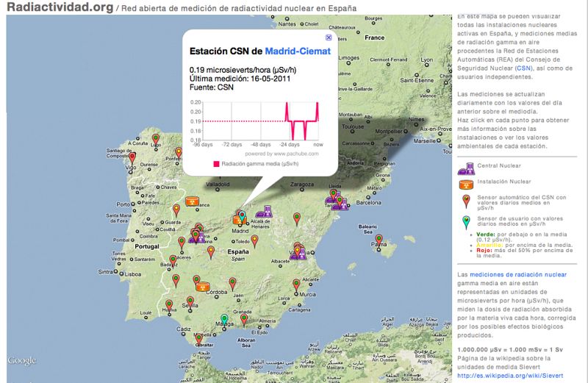Select the blue-green user sensor at Málaga
This screenshot has height=383, width=588.
coord(225,319)
